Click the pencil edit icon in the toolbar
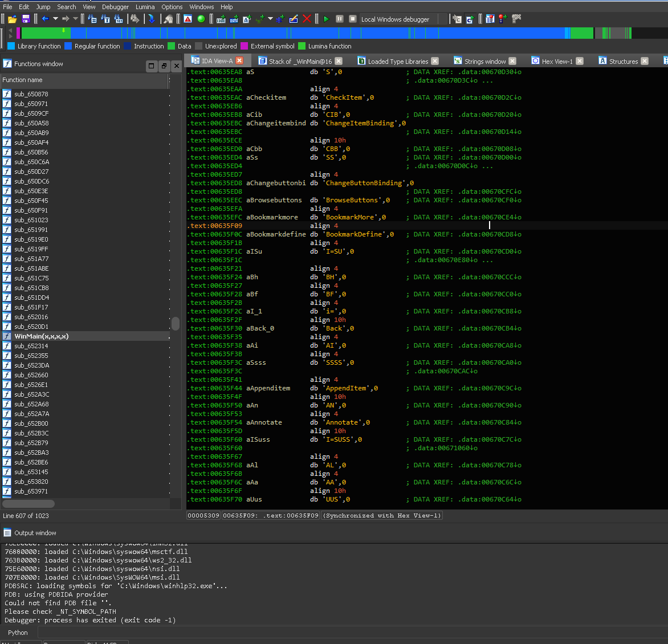The image size is (668, 644). (x=294, y=19)
